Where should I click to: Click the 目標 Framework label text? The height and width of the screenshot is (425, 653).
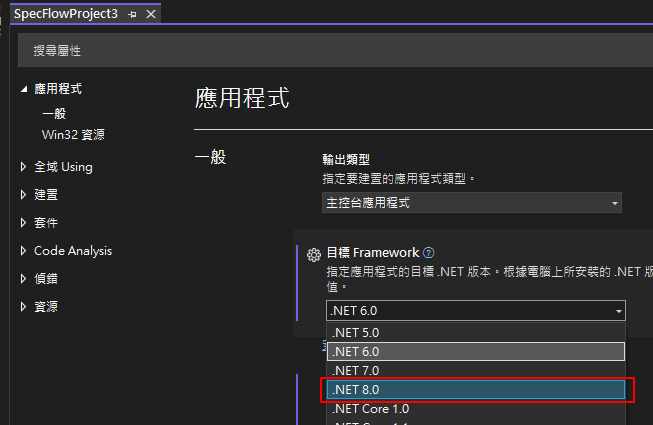point(373,253)
